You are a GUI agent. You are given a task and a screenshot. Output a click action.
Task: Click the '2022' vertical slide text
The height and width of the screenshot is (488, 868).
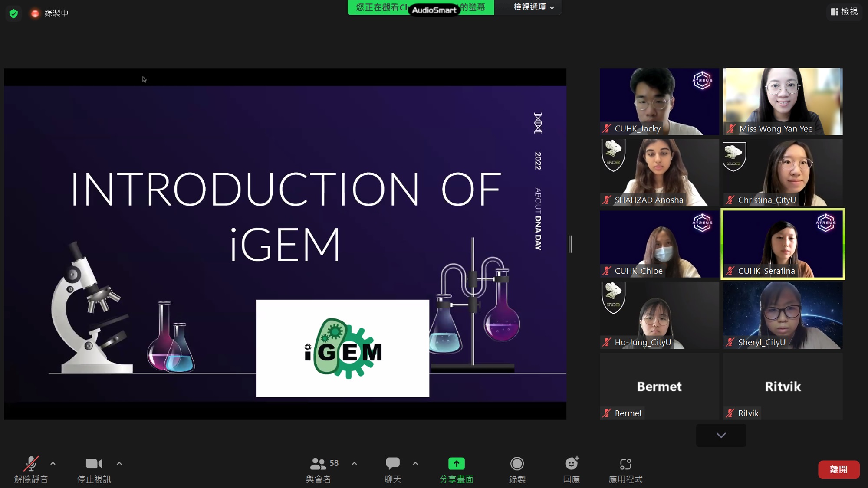pos(538,161)
